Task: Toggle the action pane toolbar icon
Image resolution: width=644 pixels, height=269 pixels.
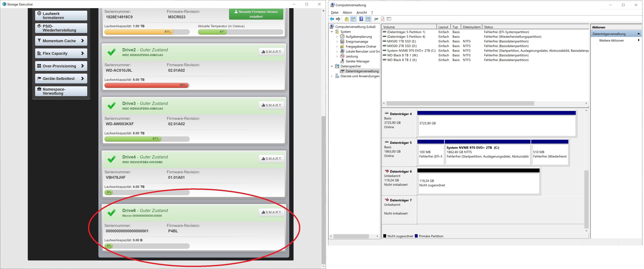Action: 368,19
